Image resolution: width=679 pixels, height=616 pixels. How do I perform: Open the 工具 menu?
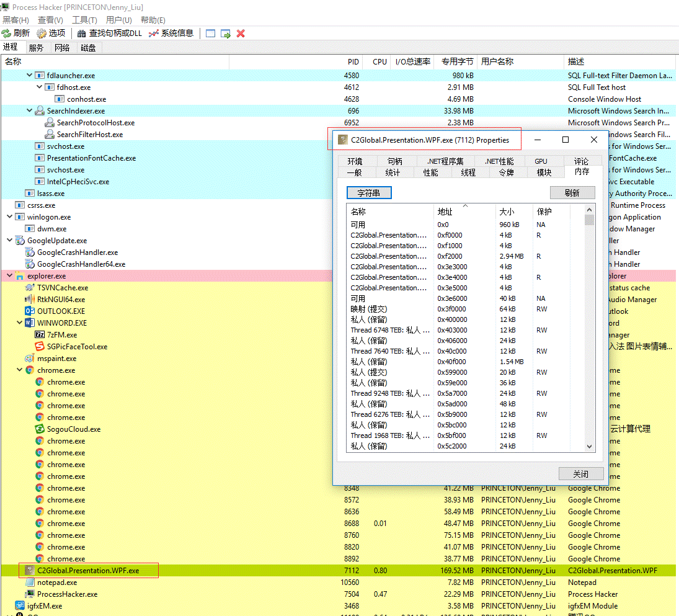[84, 20]
